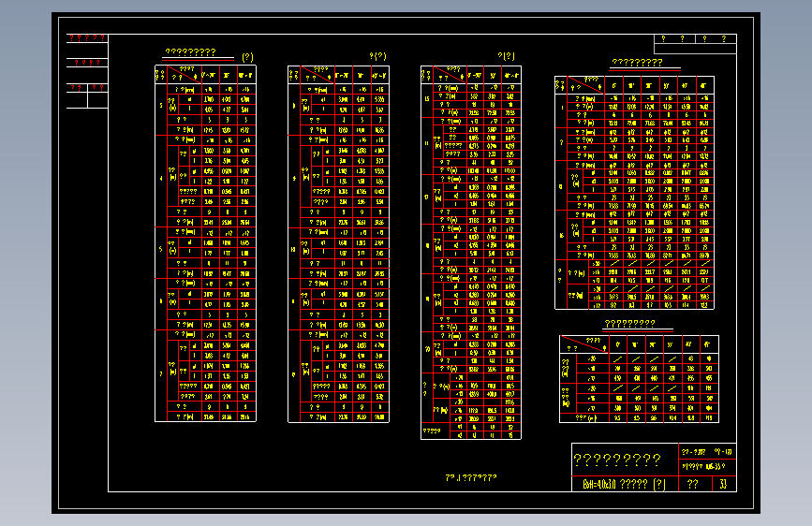The image size is (812, 526).
Task: Select the parenthesized label beside first table title
Action: 247,57
